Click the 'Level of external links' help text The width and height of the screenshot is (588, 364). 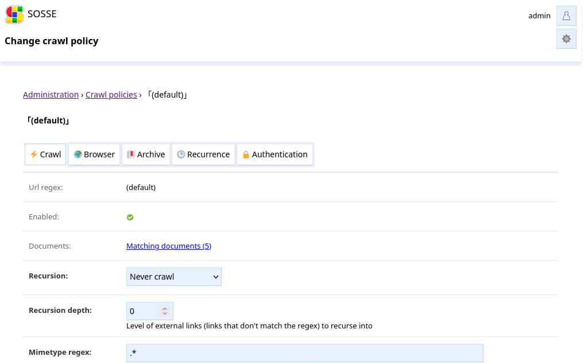(249, 326)
